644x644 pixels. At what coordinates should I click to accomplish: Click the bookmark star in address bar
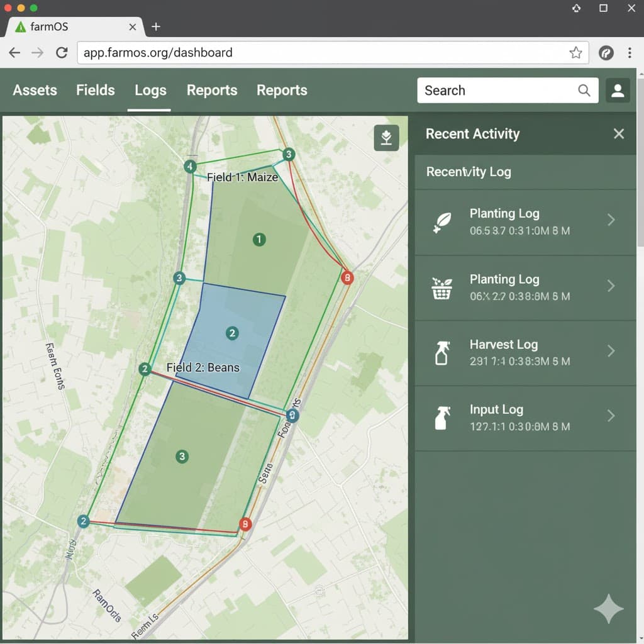[x=575, y=53]
